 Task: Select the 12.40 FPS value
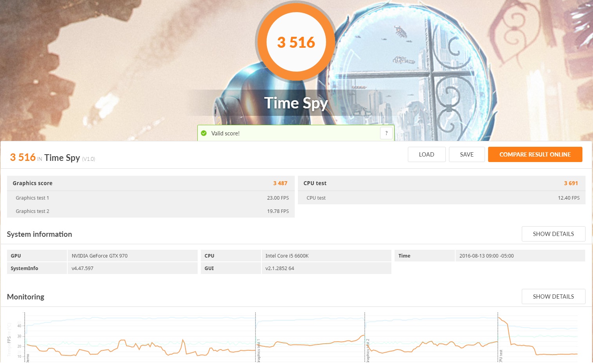(568, 198)
